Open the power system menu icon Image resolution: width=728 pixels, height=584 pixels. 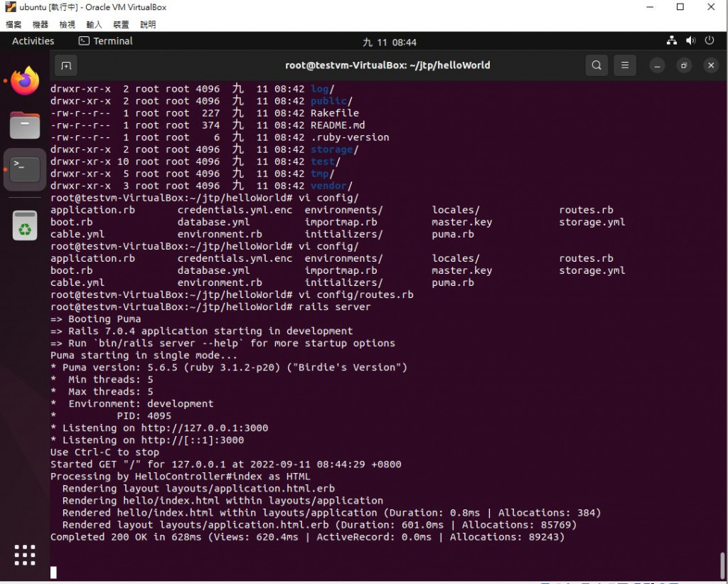(x=710, y=41)
